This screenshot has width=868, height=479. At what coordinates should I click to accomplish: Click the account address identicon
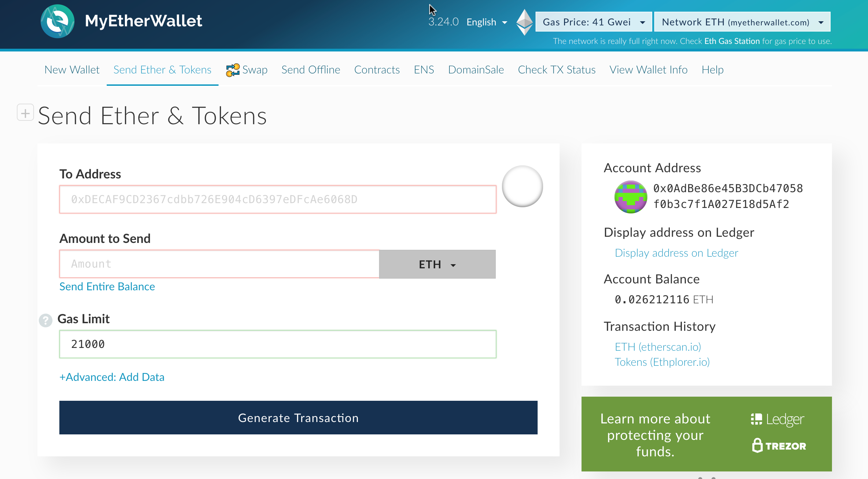pyautogui.click(x=631, y=197)
